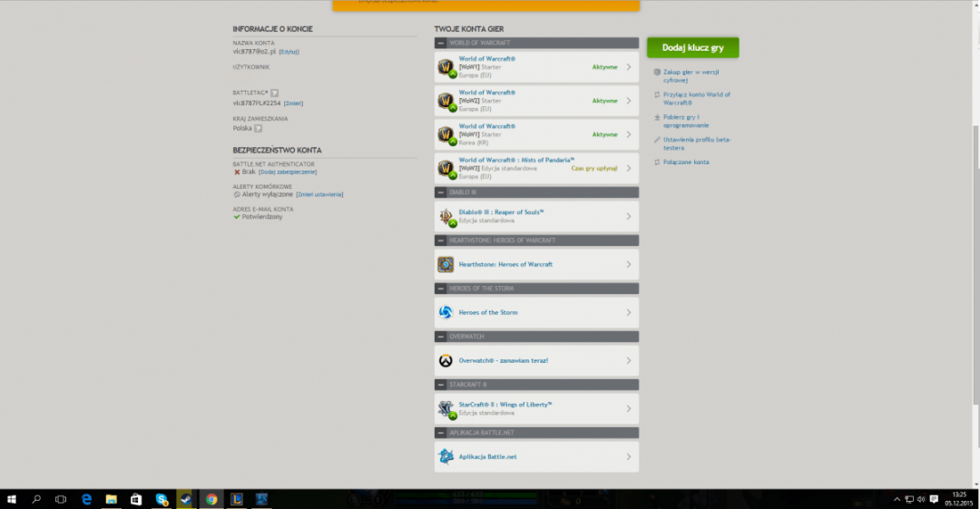Click Edytuj link next to account name
The width and height of the screenshot is (980, 509).
(x=289, y=52)
